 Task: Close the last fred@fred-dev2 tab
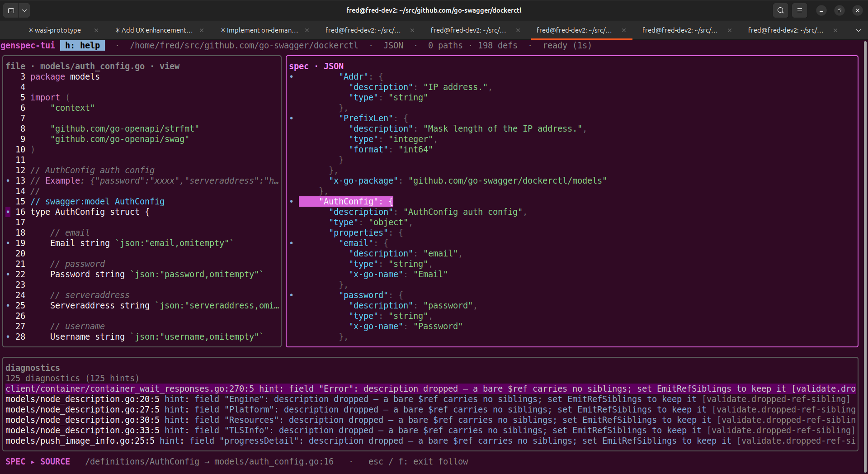(x=835, y=30)
